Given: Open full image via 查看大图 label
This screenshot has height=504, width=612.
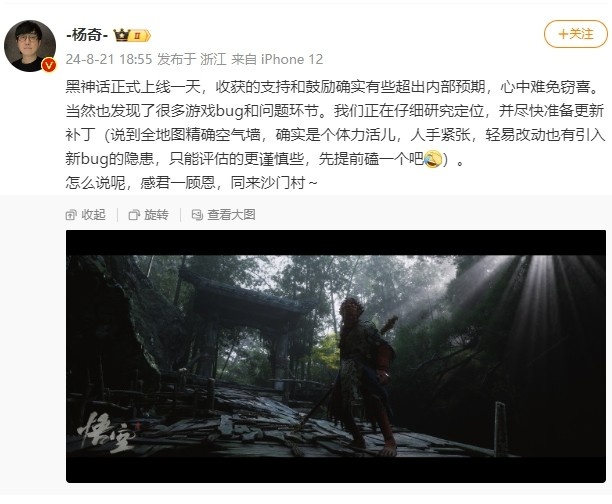Looking at the screenshot, I should [x=231, y=215].
